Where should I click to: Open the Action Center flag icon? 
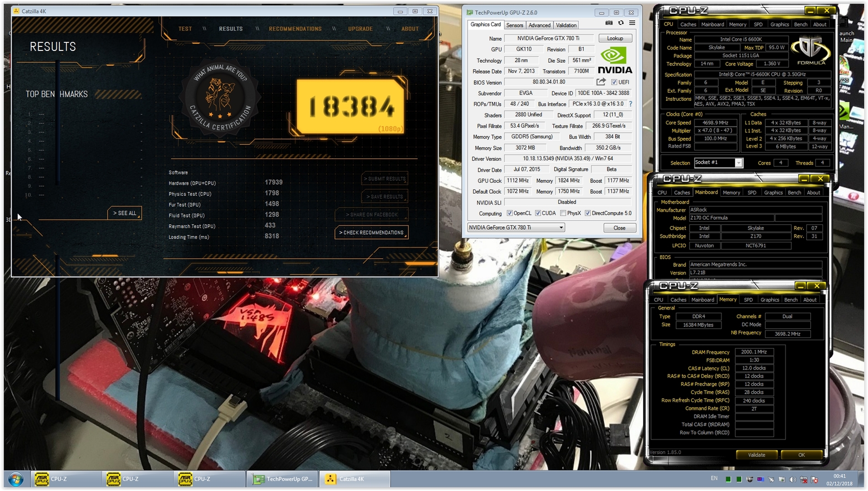[x=814, y=480]
